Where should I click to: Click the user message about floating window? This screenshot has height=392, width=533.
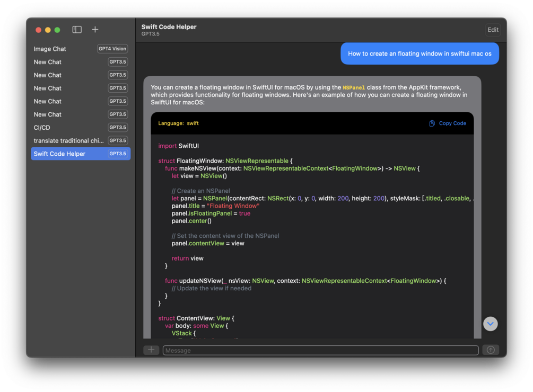click(420, 54)
